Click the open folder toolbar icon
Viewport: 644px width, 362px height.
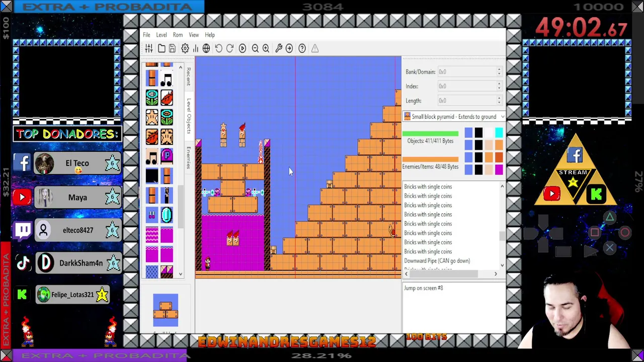point(162,48)
